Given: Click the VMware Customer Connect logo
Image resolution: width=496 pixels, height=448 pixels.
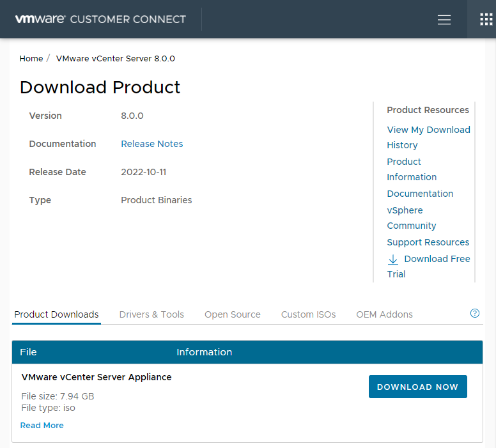Looking at the screenshot, I should pos(100,19).
